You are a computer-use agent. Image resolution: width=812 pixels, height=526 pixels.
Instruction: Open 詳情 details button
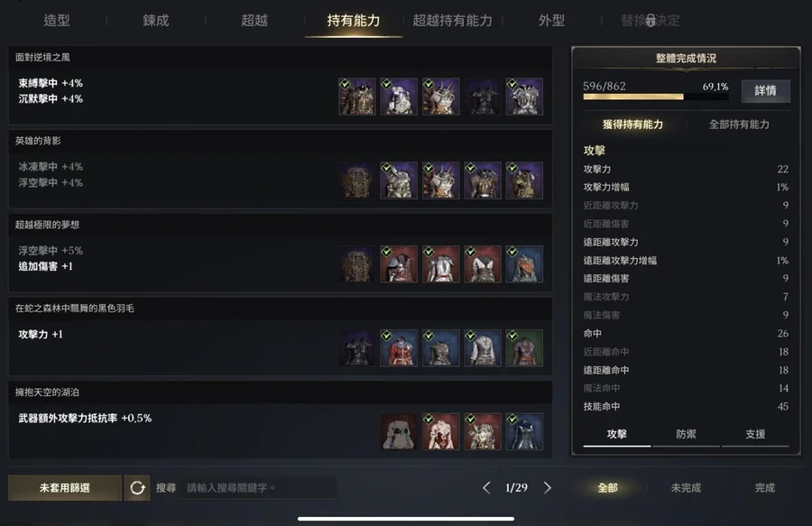pyautogui.click(x=765, y=91)
